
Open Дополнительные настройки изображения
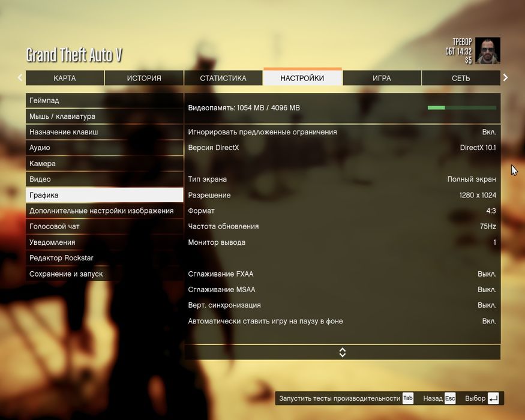coord(104,211)
